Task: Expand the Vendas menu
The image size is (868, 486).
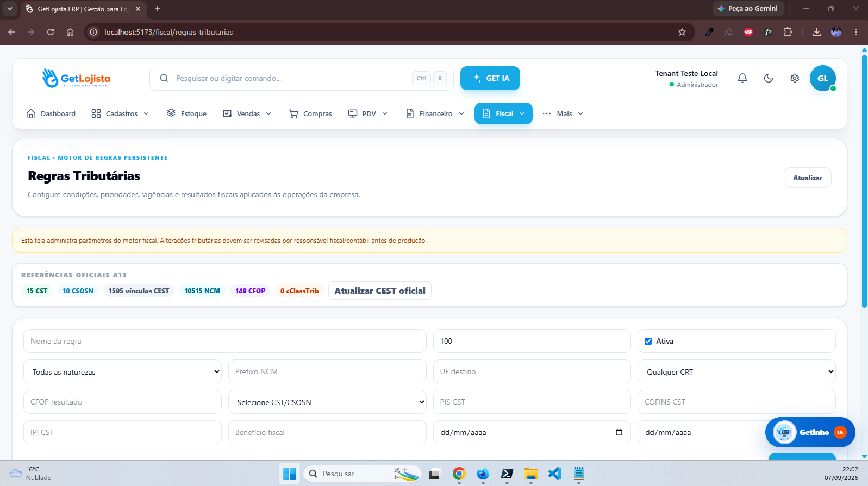Action: pyautogui.click(x=247, y=113)
